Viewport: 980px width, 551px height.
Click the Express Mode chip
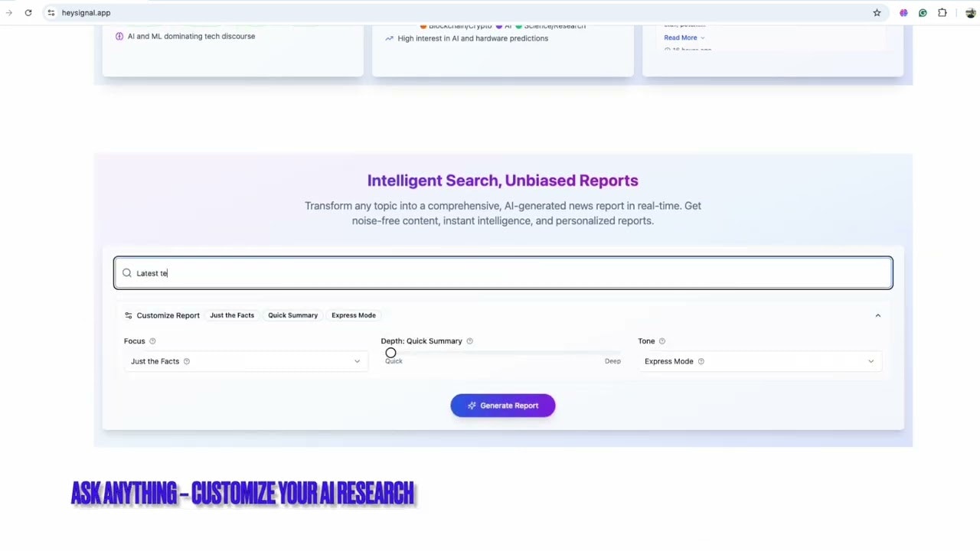coord(354,315)
